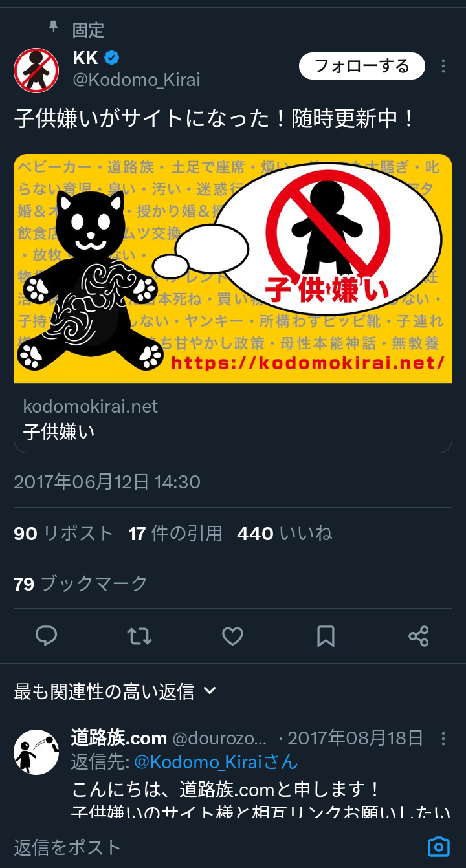This screenshot has width=466, height=868.
Task: Bookmark the post with bookmark icon
Action: point(326,636)
